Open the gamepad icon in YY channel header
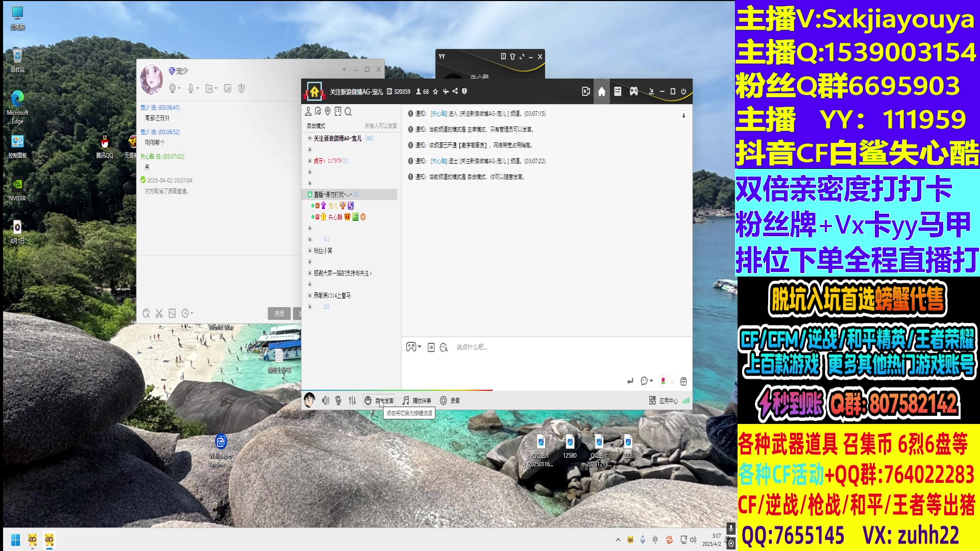This screenshot has width=980, height=551. (x=633, y=91)
